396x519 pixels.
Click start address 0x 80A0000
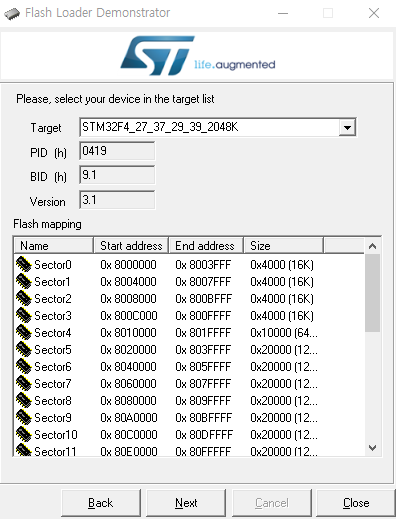tap(129, 418)
